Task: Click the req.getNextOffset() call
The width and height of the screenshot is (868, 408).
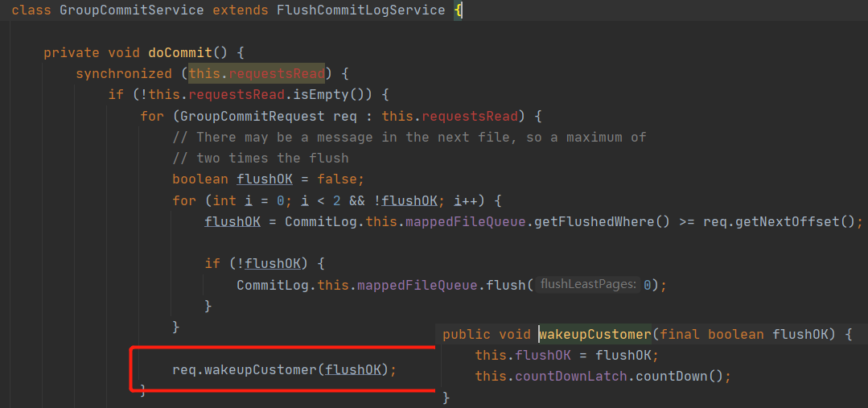Action: [x=780, y=221]
